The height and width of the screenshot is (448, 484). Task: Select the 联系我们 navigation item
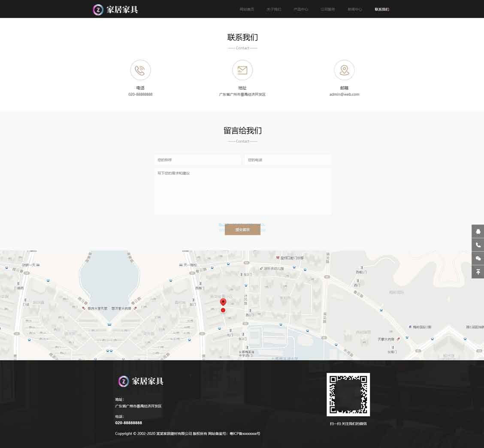(382, 9)
